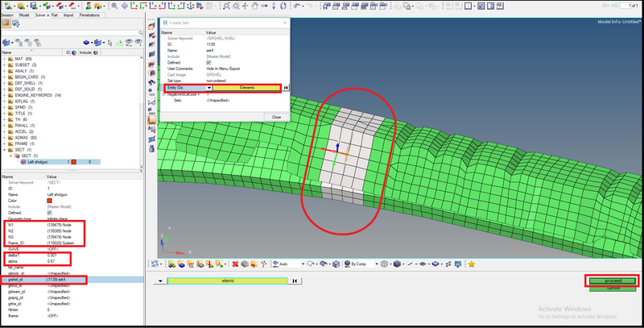Click the next page arrow beside the page number
The width and height of the screenshot is (644, 328).
click(x=617, y=6)
